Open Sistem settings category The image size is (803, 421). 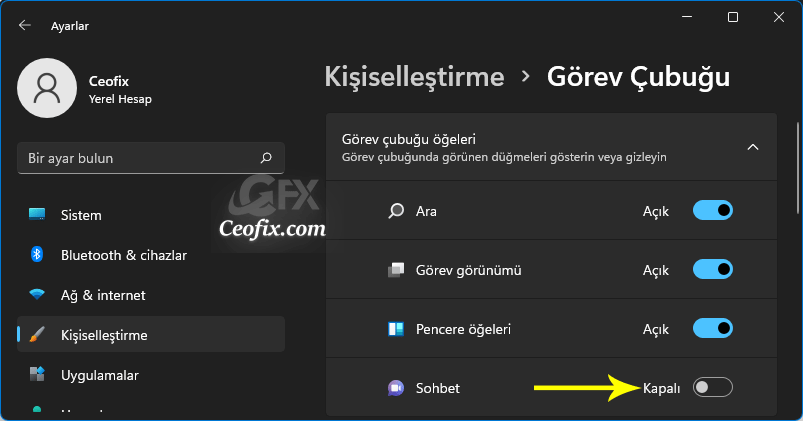click(151, 215)
